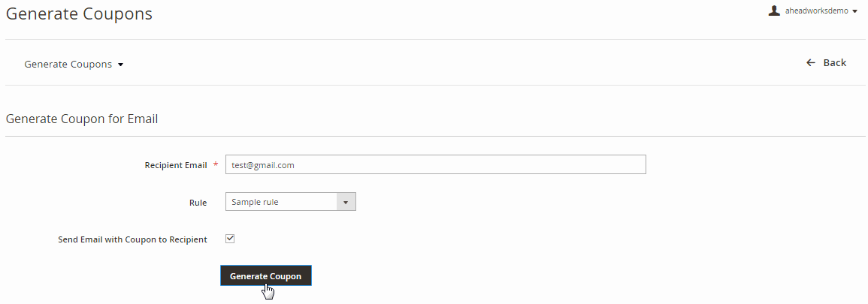Click the Generate Coupons page title

(x=79, y=14)
